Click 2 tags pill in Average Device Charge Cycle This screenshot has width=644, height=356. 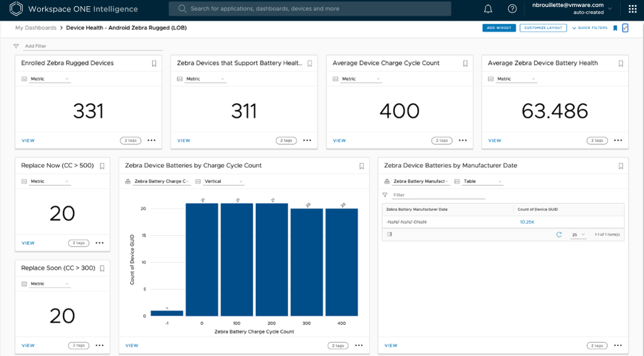pyautogui.click(x=442, y=140)
